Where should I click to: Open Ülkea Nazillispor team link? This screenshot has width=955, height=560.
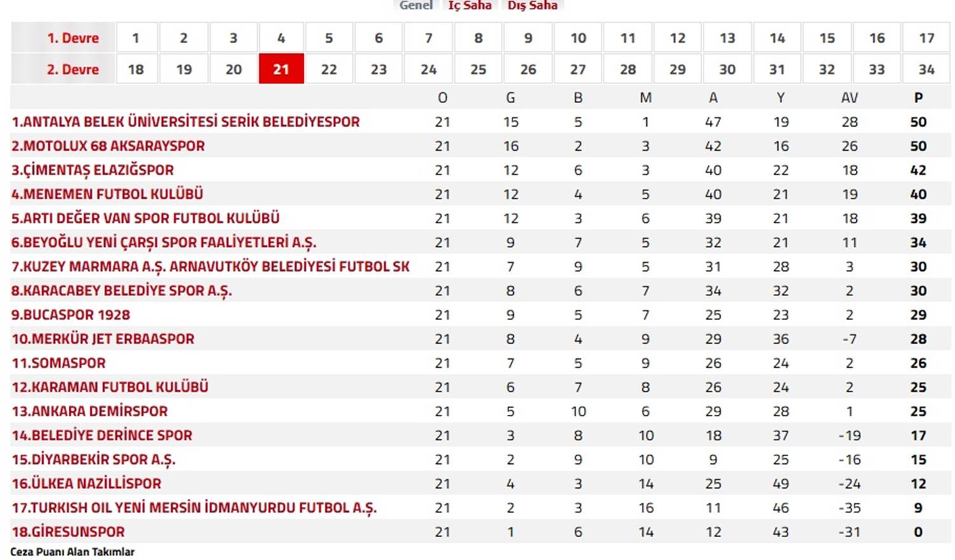pyautogui.click(x=87, y=484)
